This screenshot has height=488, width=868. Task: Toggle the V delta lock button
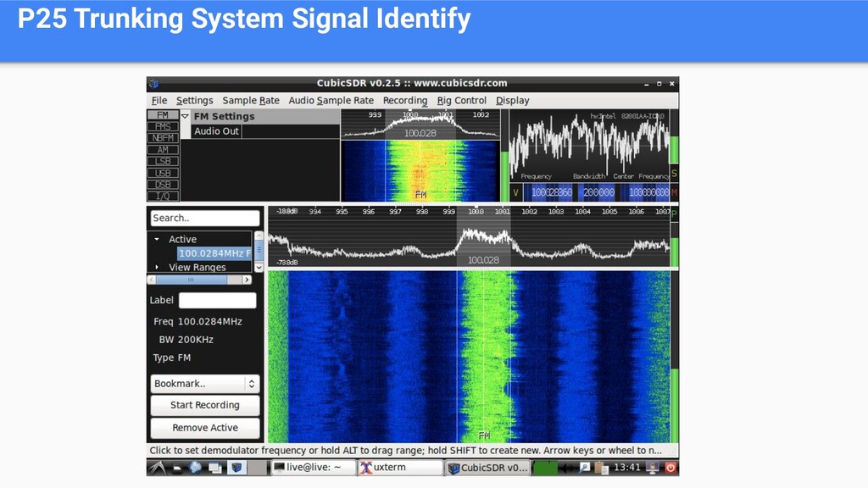(516, 192)
